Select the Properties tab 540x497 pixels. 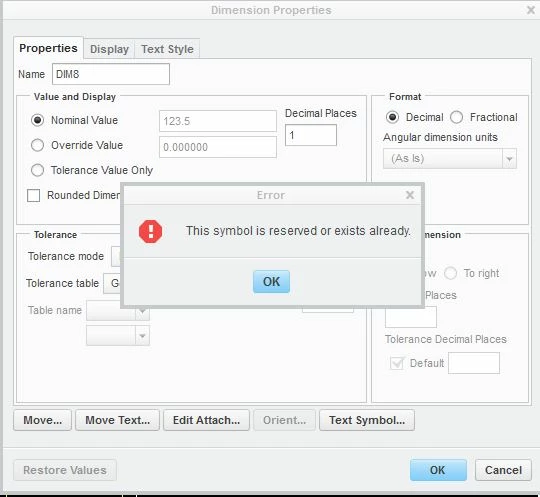(48, 48)
